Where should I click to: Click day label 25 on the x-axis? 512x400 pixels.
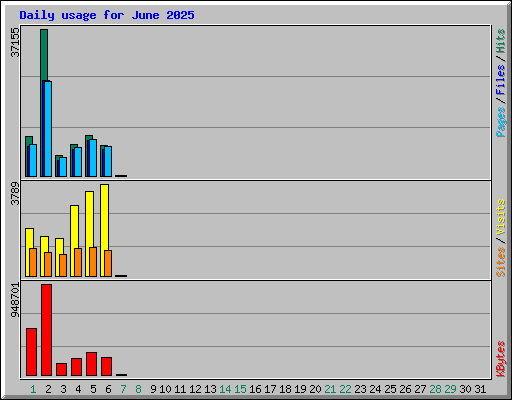pos(390,389)
